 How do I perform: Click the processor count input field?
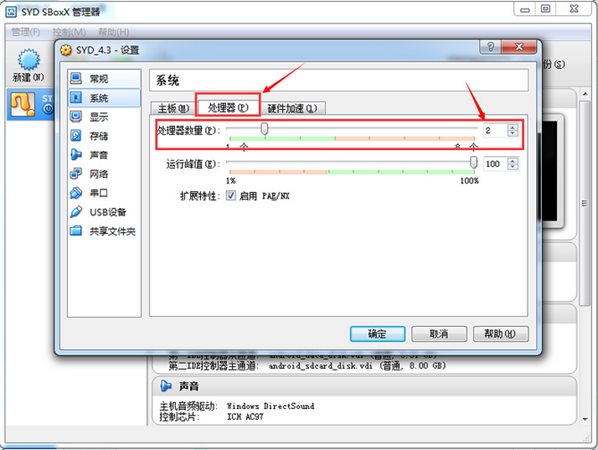point(495,130)
